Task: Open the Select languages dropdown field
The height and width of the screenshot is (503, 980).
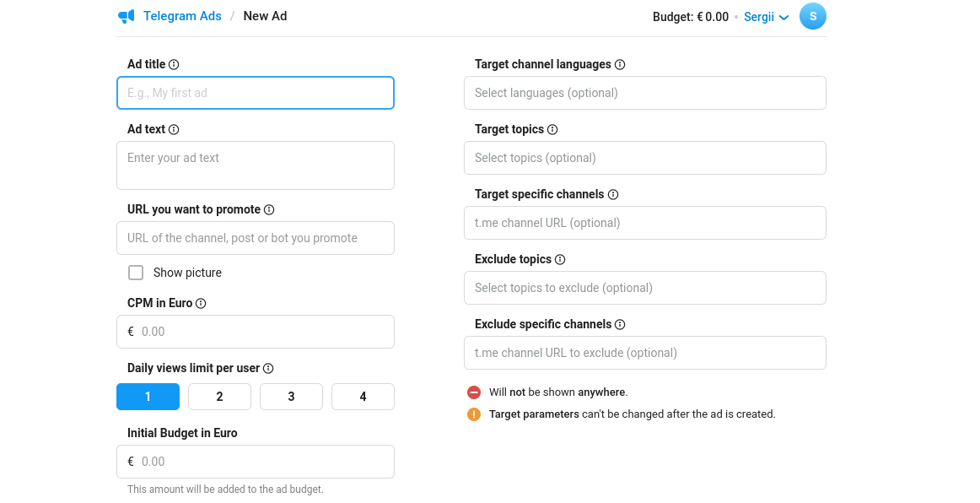Action: click(644, 93)
